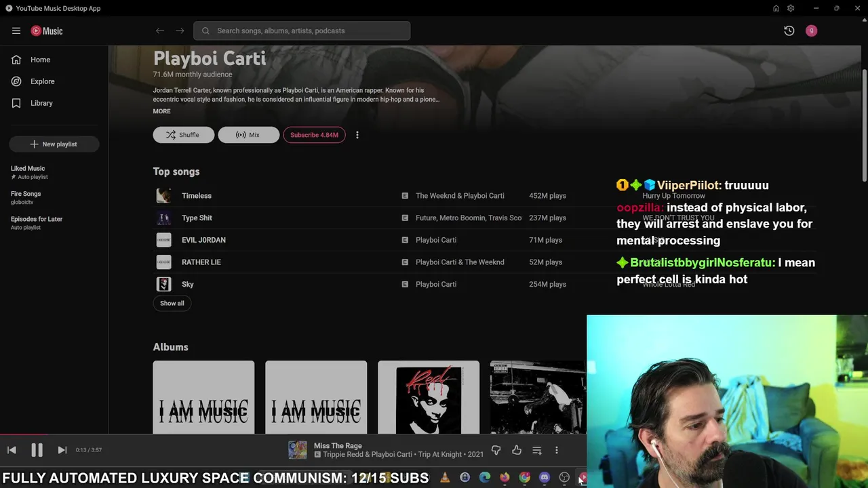Viewport: 868px width, 488px height.
Task: Skip to previous track
Action: pos(12,450)
